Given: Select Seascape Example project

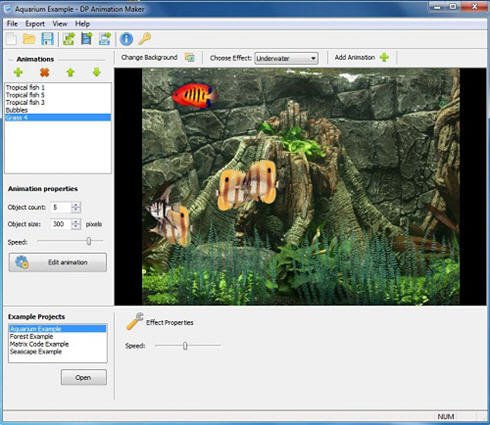Looking at the screenshot, I should pyautogui.click(x=58, y=352).
